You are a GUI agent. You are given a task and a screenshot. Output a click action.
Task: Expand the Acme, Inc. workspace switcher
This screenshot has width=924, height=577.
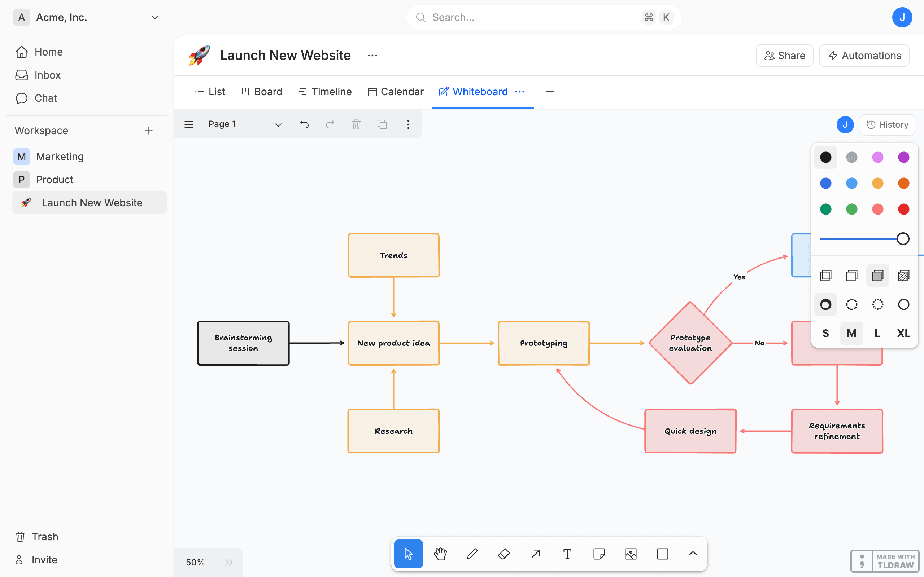click(x=155, y=18)
